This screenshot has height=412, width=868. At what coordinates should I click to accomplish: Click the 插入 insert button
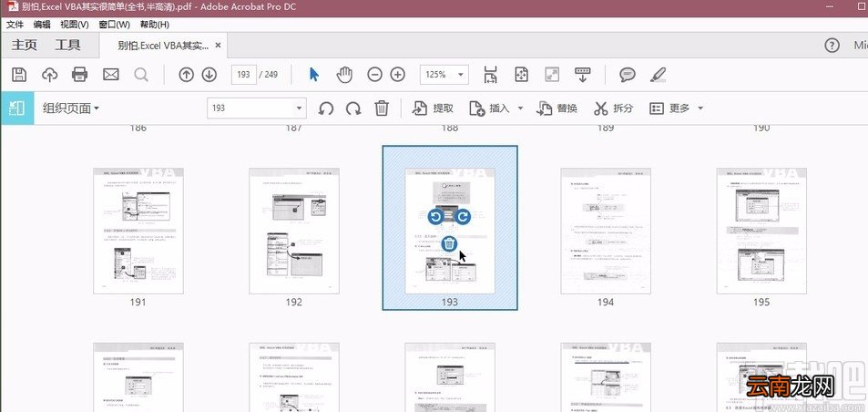click(489, 108)
